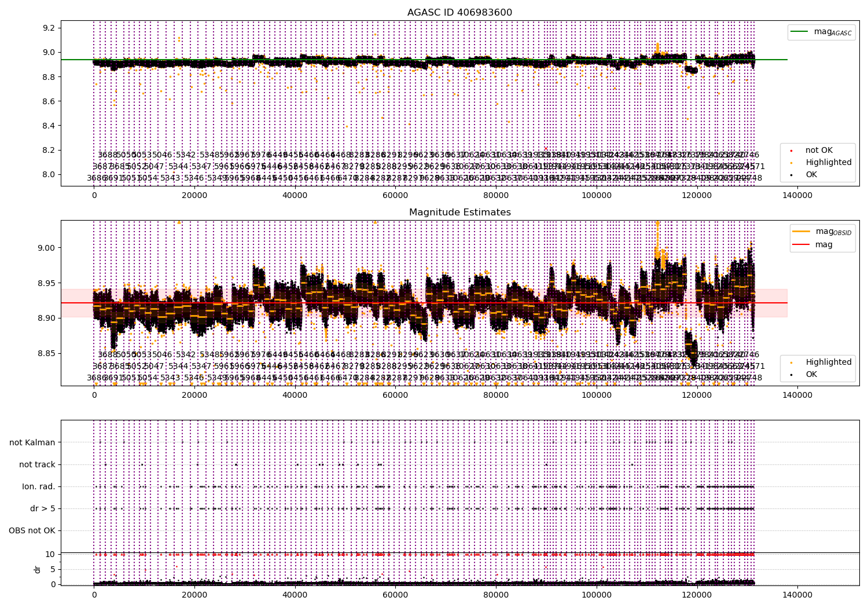
Task: Click the 40000 x-tick under Magnitude Estimates plot
Action: point(295,395)
